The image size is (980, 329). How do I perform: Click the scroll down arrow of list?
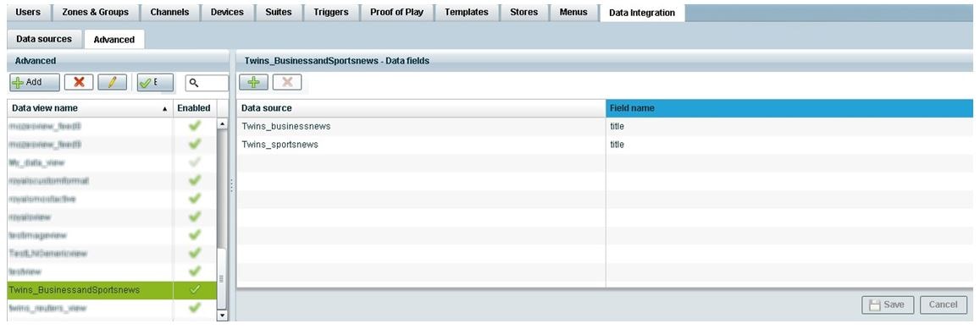pyautogui.click(x=222, y=315)
